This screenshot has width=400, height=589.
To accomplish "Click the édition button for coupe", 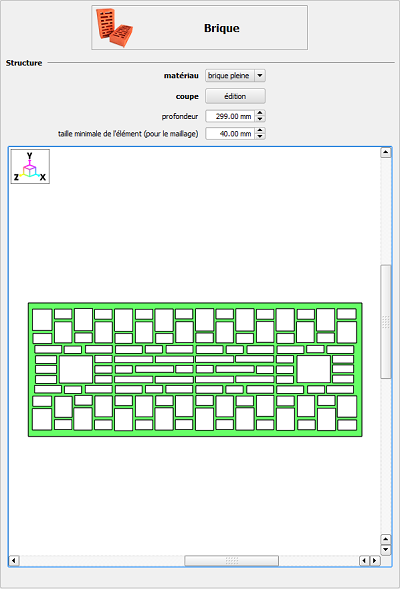I will pos(235,96).
